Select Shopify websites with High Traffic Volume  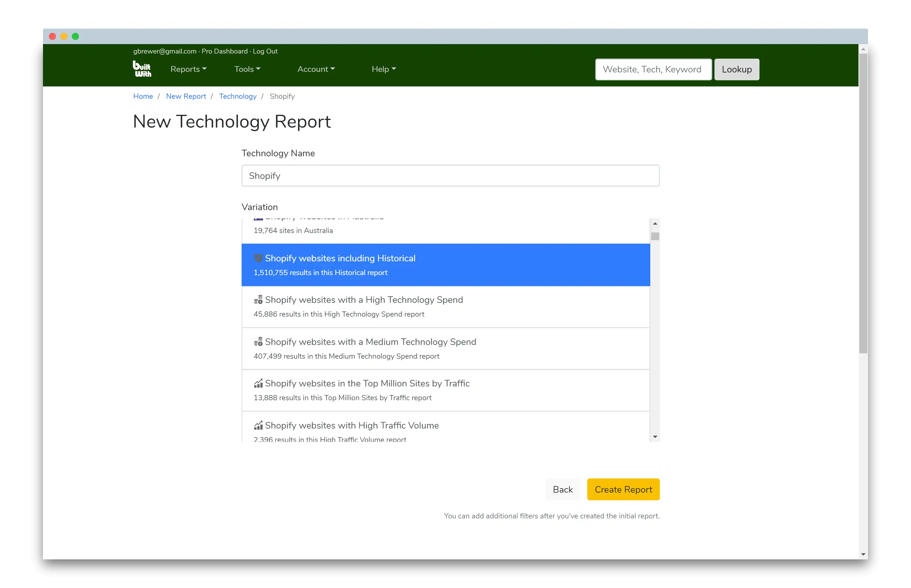point(445,427)
